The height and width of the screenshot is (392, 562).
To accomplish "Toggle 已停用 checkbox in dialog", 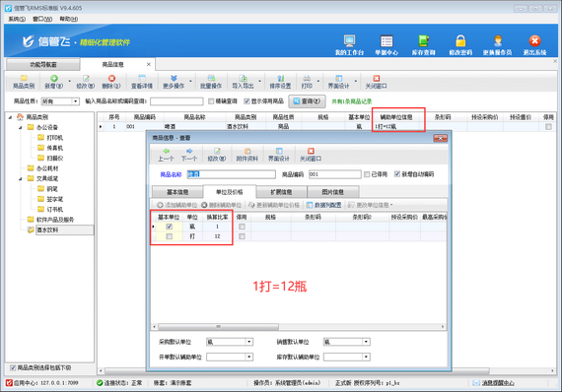I will [x=367, y=174].
